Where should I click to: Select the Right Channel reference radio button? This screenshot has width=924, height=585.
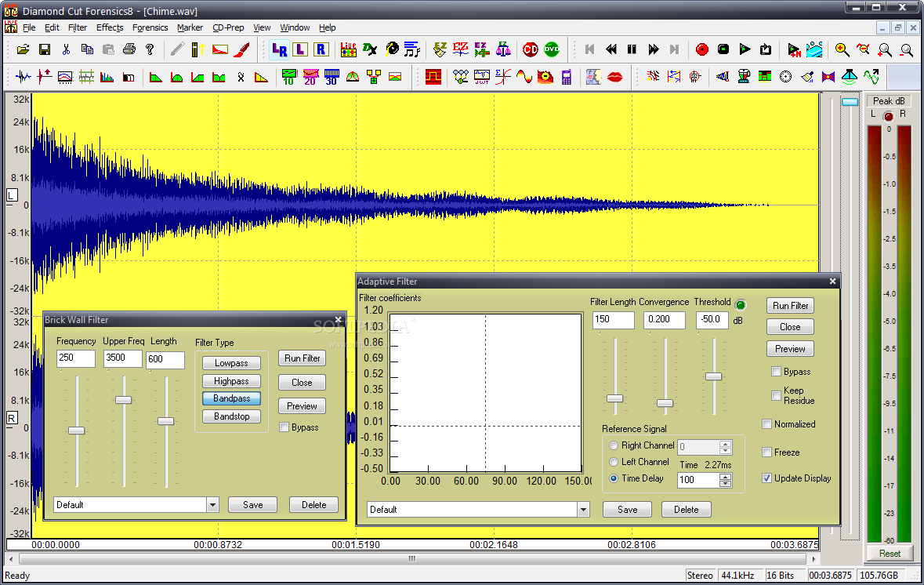(614, 445)
